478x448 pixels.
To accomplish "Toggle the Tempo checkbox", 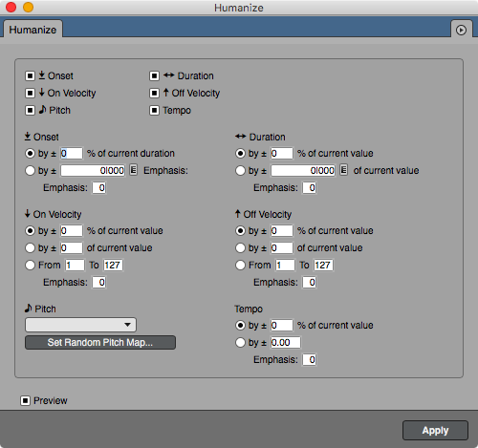I will pyautogui.click(x=154, y=110).
